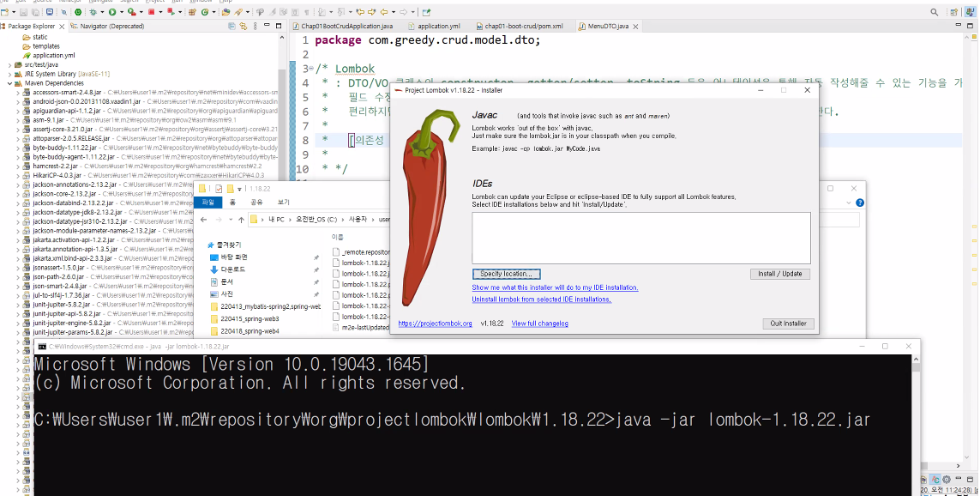Click the Open Type package icon
980x496 pixels.
[x=192, y=12]
